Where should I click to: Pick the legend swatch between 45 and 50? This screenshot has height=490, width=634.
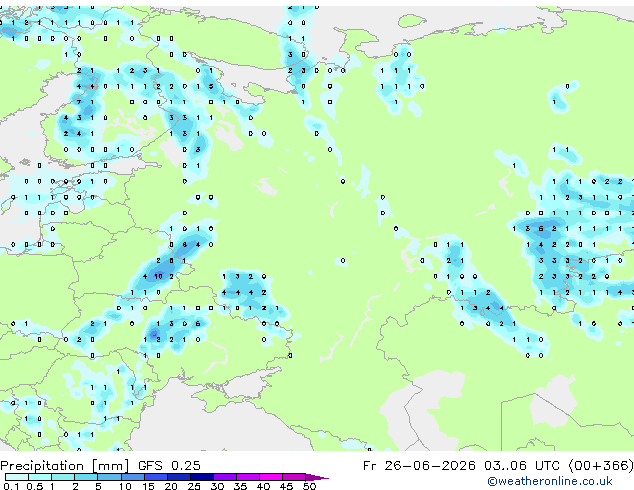pyautogui.click(x=294, y=477)
